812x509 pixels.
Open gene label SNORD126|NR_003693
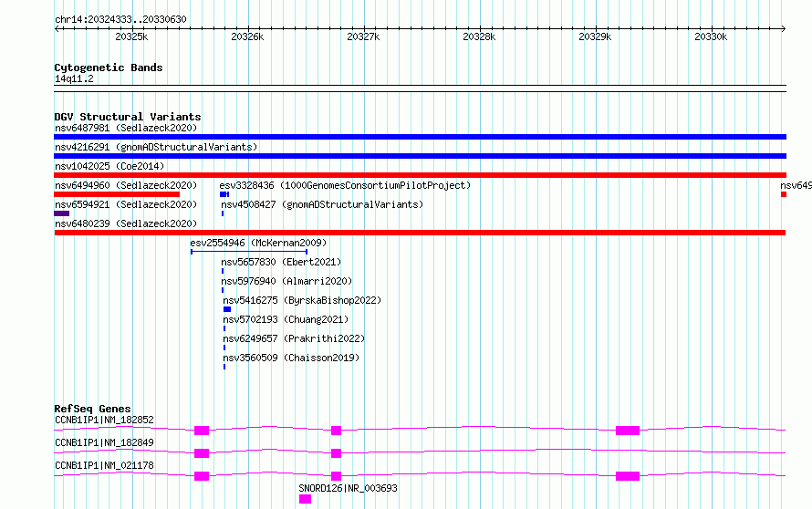[x=348, y=488]
